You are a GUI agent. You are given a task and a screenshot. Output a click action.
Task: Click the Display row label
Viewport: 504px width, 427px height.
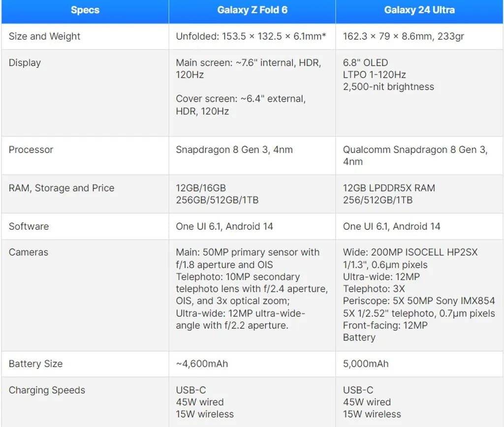(25, 63)
